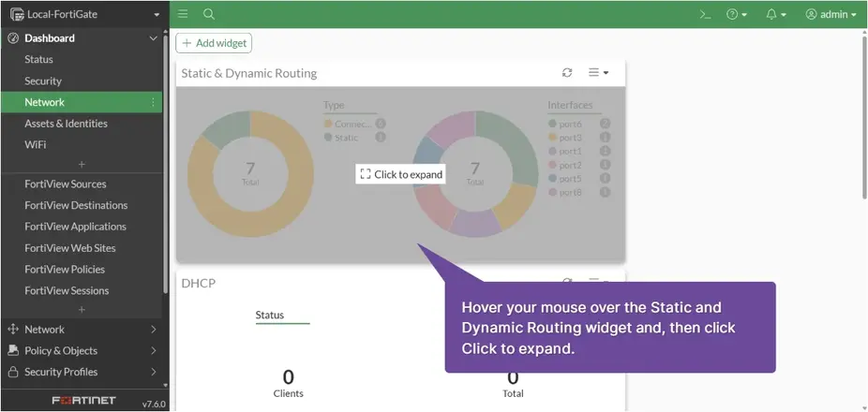Toggle the hamburger sidebar menu icon
Viewport: 868px width, 412px height.
click(183, 14)
